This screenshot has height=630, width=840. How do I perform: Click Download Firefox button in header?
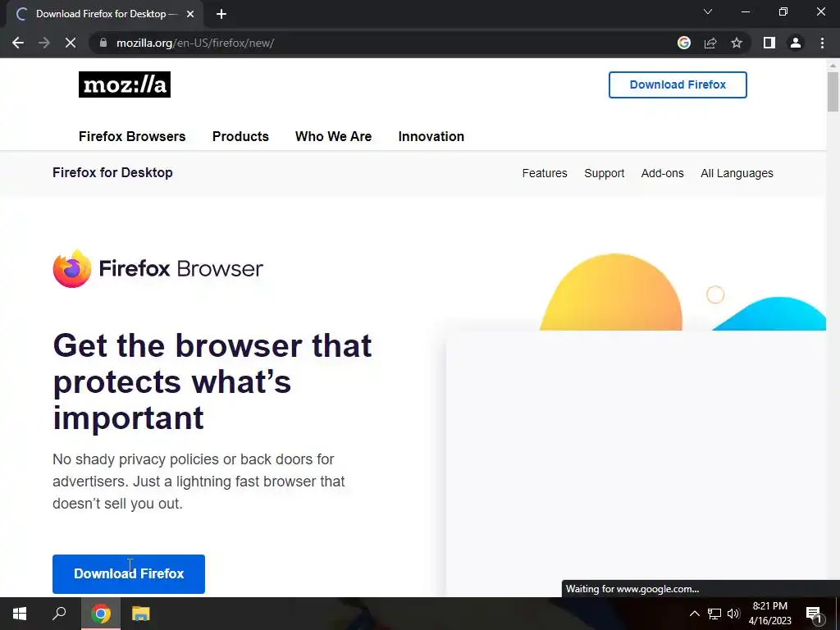click(x=678, y=84)
